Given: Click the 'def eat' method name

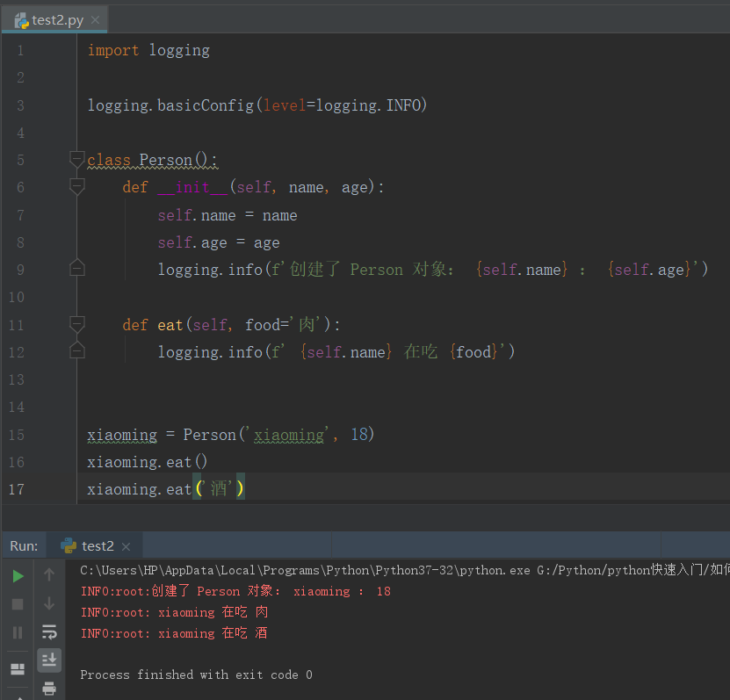Looking at the screenshot, I should pos(170,325).
